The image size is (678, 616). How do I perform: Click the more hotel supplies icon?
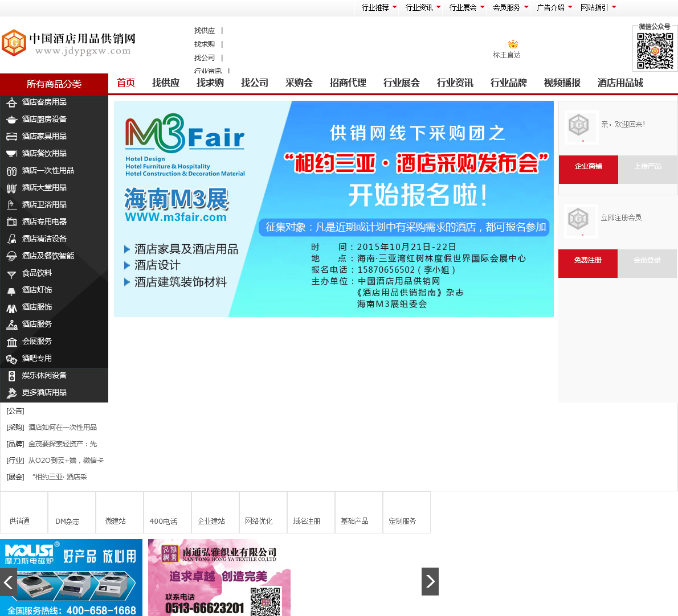(11, 393)
